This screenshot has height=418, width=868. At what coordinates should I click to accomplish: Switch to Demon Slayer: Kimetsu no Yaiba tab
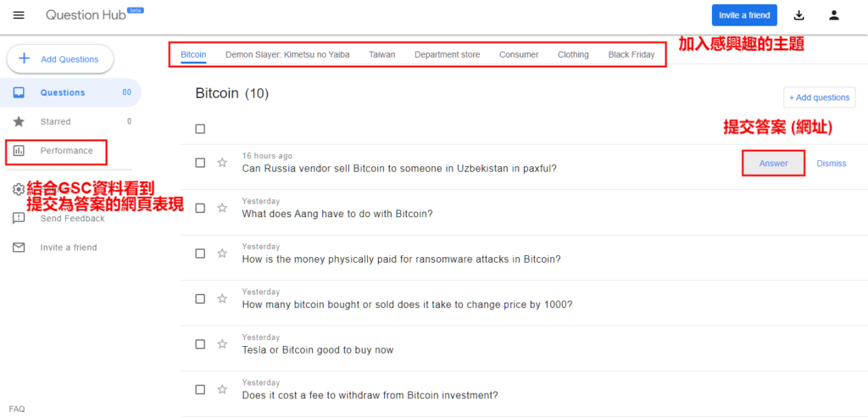click(287, 55)
